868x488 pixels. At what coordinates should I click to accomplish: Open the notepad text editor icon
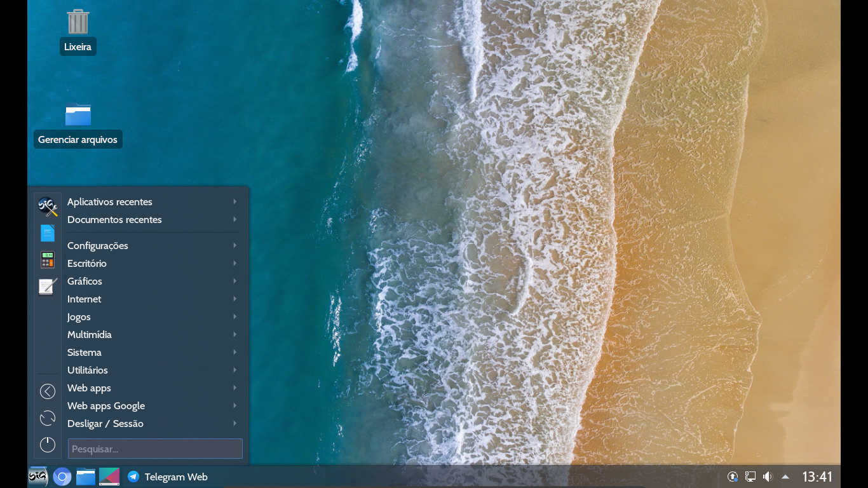48,287
